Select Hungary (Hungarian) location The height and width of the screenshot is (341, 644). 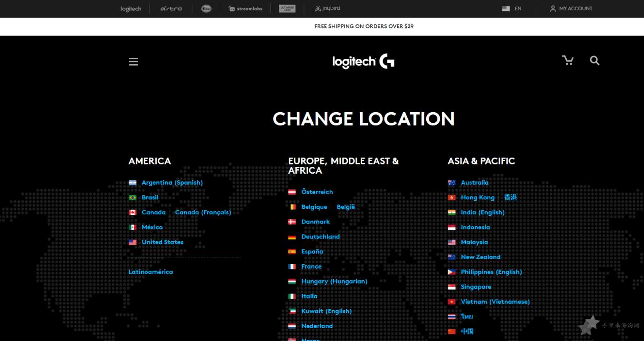click(x=334, y=281)
